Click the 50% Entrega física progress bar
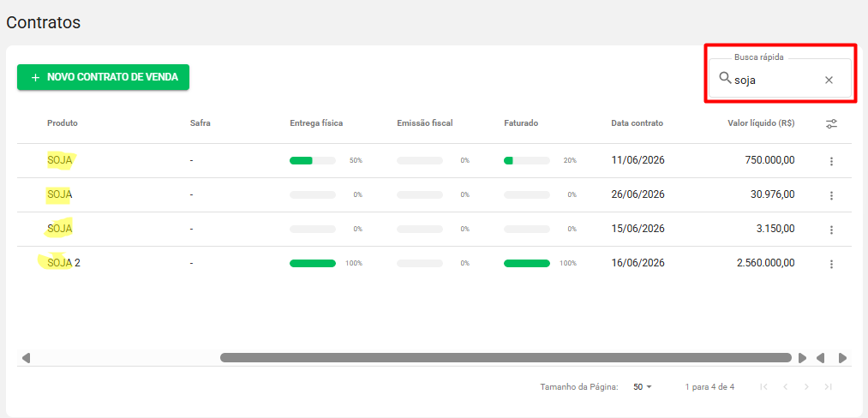The width and height of the screenshot is (868, 418). 312,160
